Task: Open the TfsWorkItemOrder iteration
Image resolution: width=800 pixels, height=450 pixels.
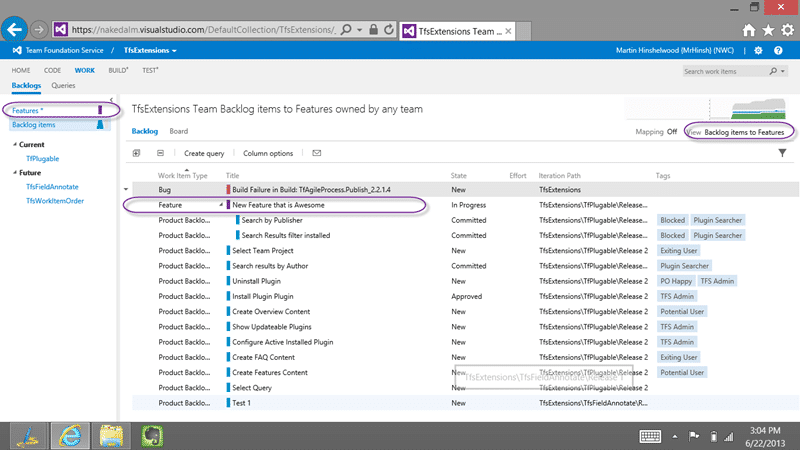Action: (x=55, y=201)
